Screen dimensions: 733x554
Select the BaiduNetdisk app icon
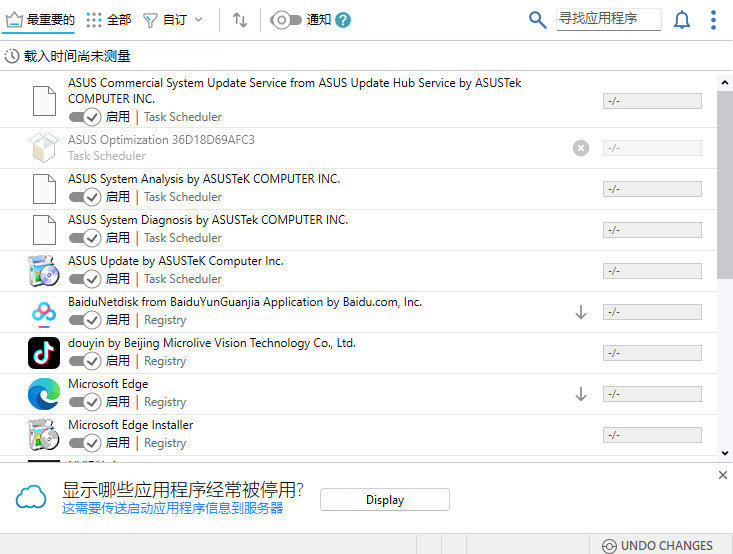click(43, 312)
